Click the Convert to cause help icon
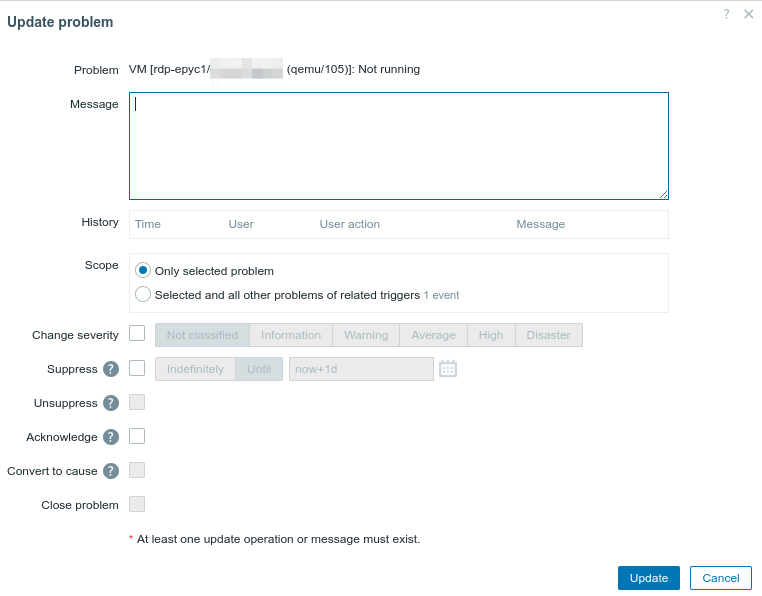 point(112,471)
